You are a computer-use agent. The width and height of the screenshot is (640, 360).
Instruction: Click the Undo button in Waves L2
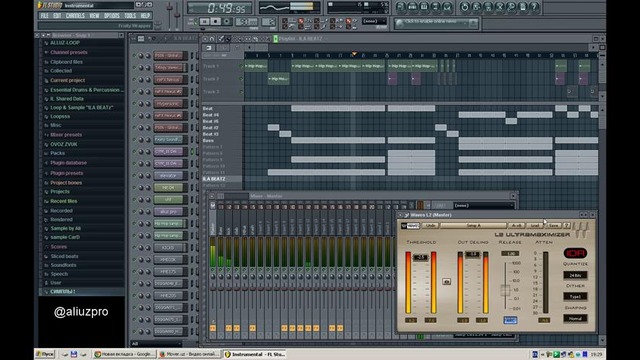pyautogui.click(x=430, y=225)
